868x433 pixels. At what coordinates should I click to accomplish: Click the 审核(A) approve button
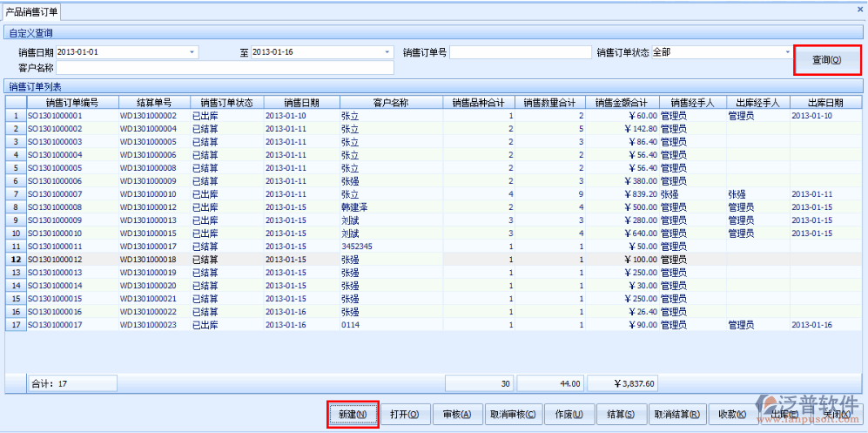coord(457,415)
